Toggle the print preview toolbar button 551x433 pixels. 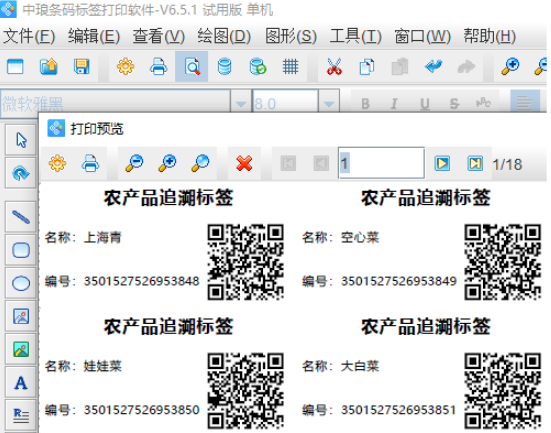point(192,66)
